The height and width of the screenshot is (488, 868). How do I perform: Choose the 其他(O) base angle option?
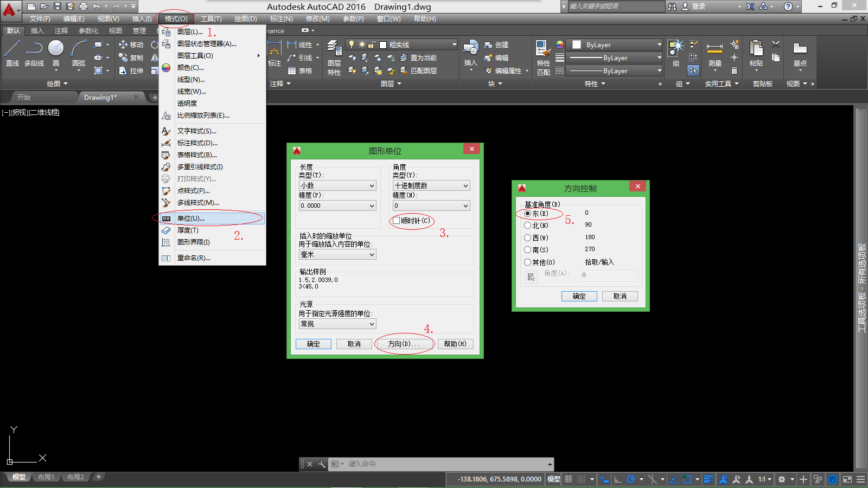click(527, 262)
